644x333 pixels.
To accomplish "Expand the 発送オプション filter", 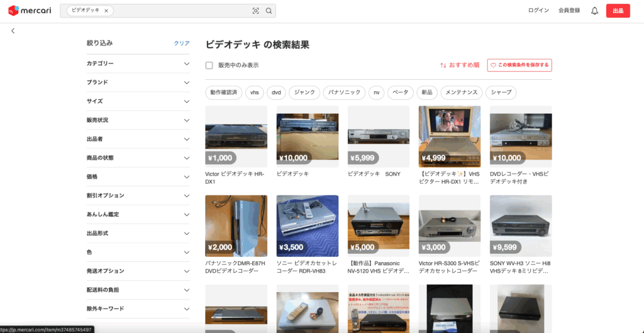I will (x=138, y=271).
